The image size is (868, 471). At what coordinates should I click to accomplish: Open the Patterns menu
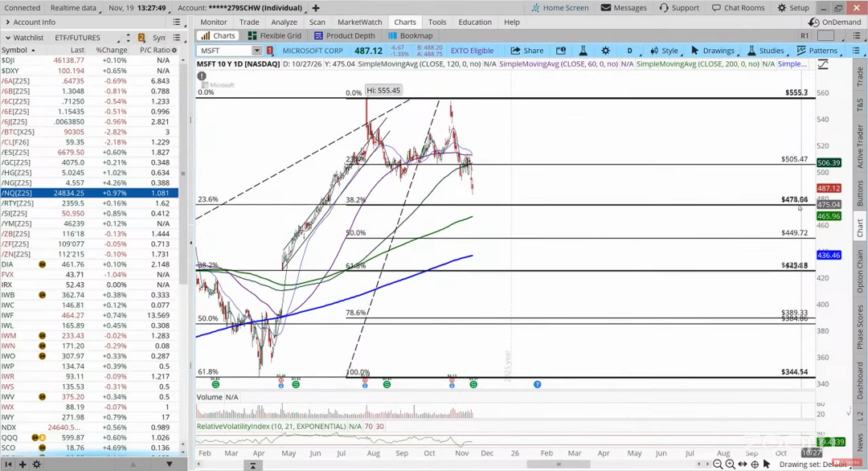(817, 51)
